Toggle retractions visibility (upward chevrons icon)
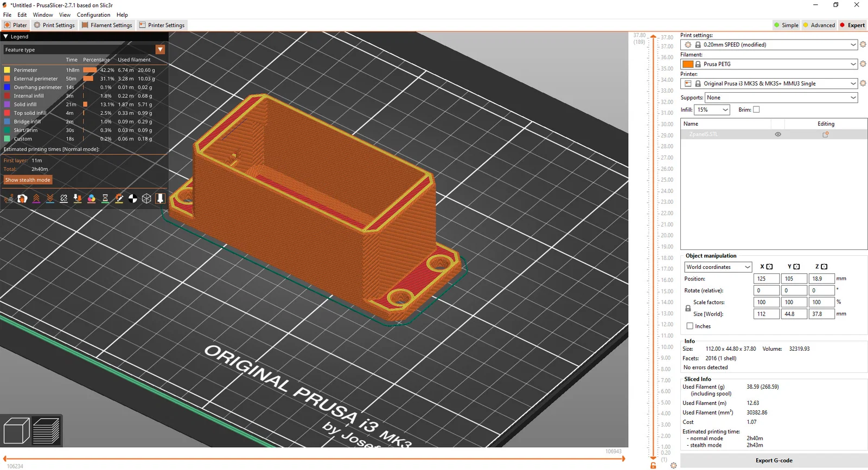868x470 pixels. pyautogui.click(x=36, y=198)
